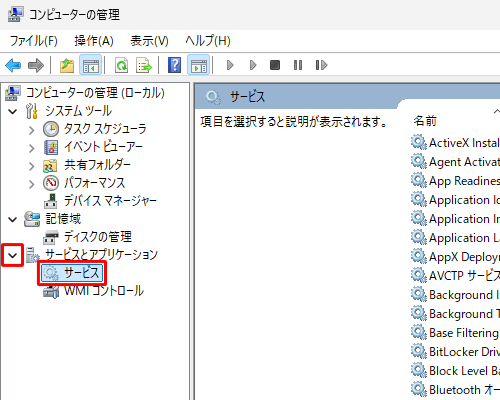Collapse the システム ツール node

coord(13,111)
